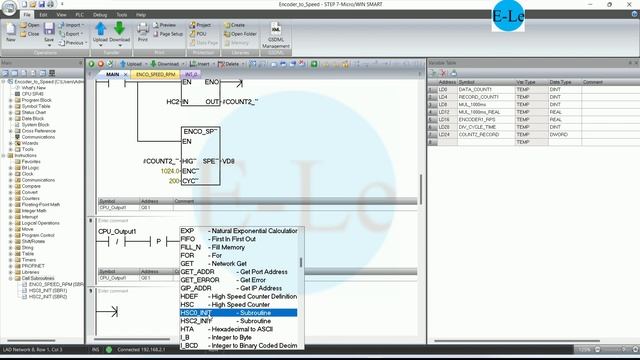
Task: Select Counters instructions folder
Action: [x=31, y=198]
